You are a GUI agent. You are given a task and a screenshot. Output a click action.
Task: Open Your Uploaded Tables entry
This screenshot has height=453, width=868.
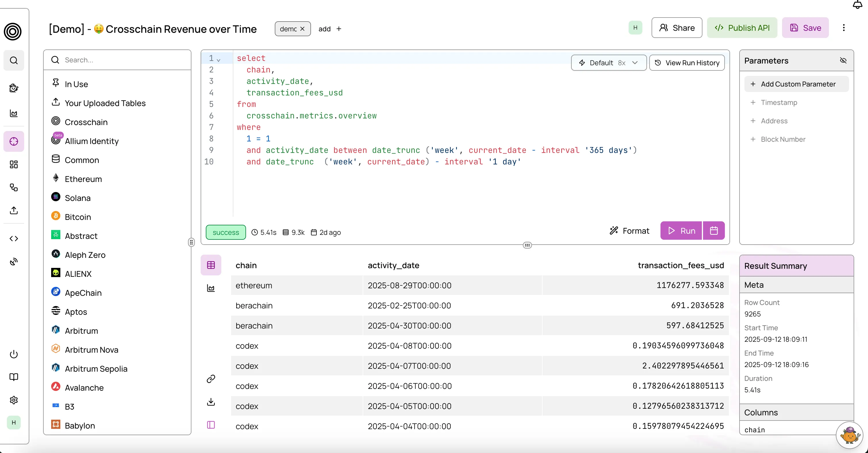(105, 103)
